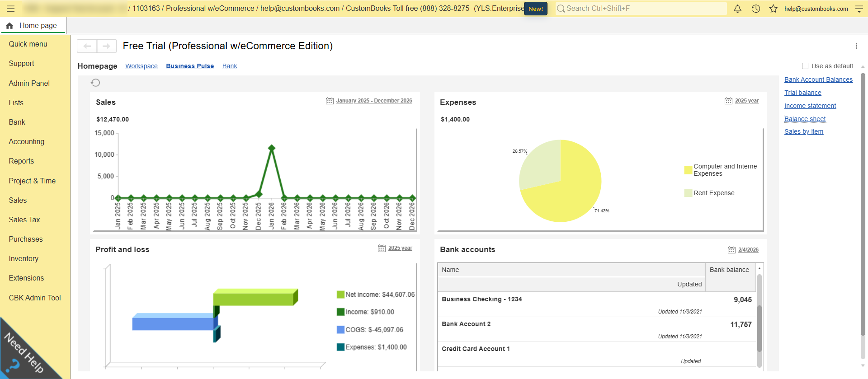Click the dashboard refresh icon
Image resolution: width=868 pixels, height=379 pixels.
tap(95, 83)
